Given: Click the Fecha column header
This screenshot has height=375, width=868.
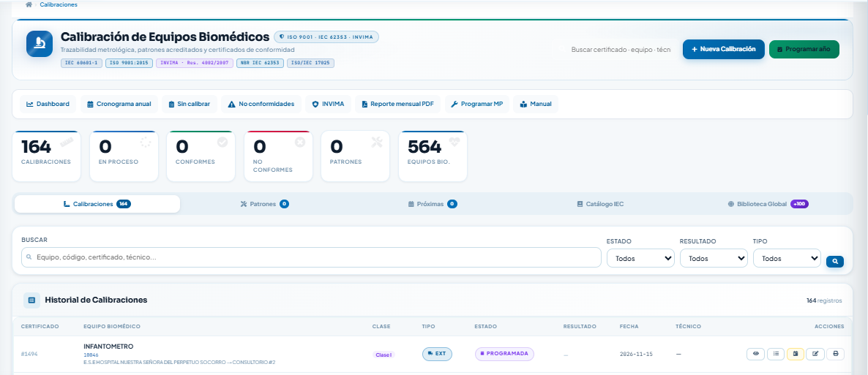Looking at the screenshot, I should point(629,326).
